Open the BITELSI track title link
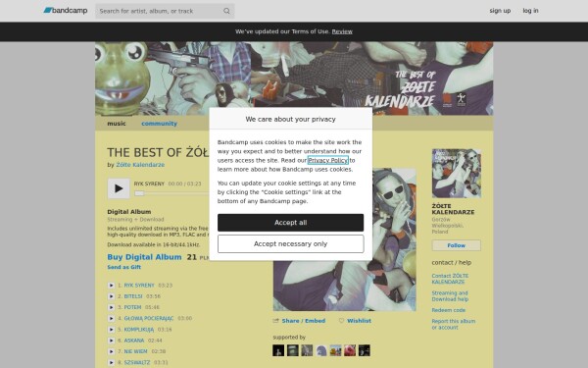The height and width of the screenshot is (368, 588). (133, 296)
